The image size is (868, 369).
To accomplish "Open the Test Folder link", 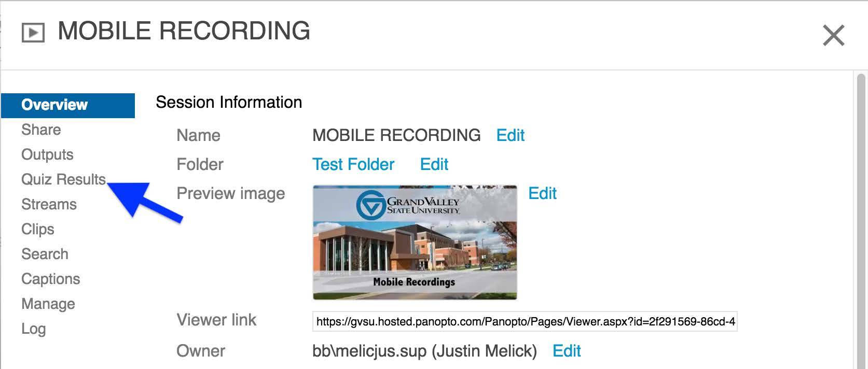I will [353, 164].
